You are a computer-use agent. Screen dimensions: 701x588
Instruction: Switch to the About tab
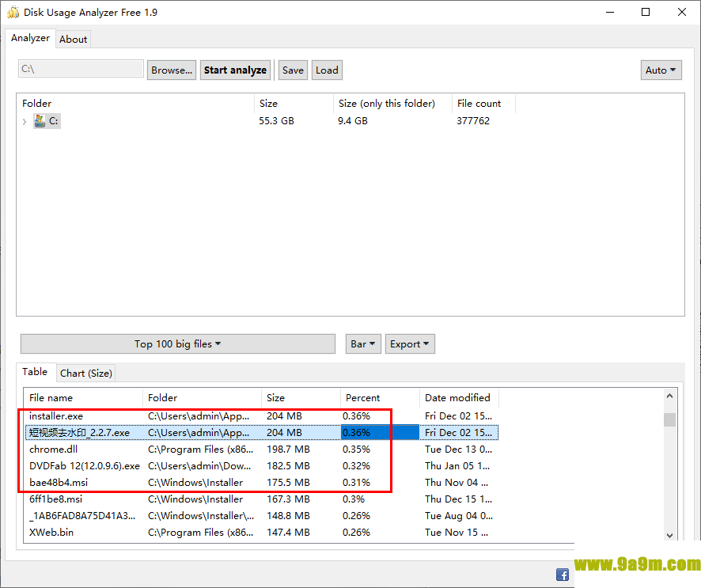tap(74, 40)
